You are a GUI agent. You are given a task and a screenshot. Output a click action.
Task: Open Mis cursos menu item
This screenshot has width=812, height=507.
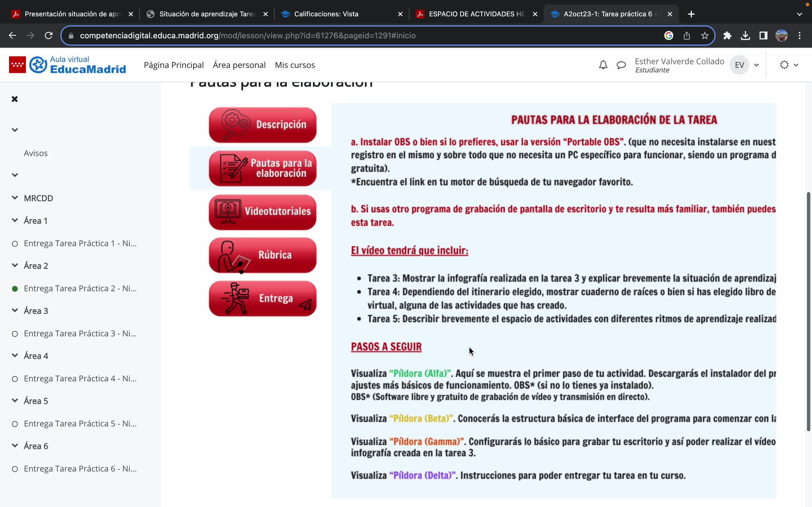tap(295, 65)
